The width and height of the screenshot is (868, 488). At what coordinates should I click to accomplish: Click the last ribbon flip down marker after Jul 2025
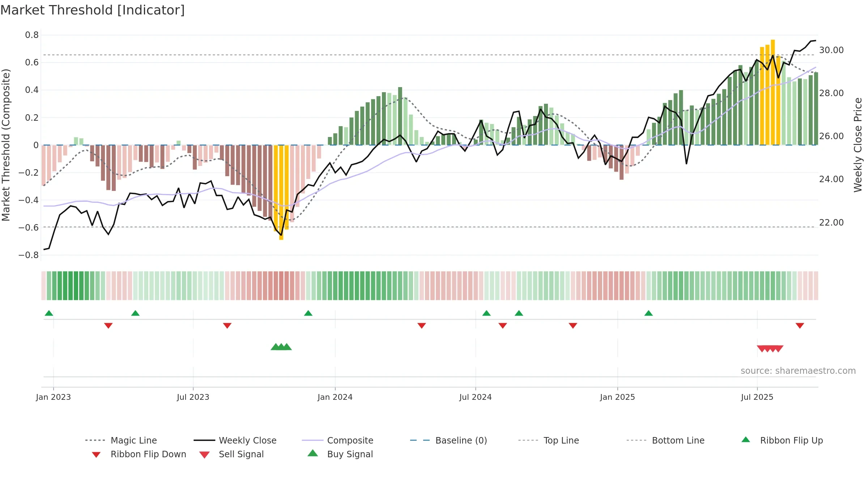pos(800,326)
